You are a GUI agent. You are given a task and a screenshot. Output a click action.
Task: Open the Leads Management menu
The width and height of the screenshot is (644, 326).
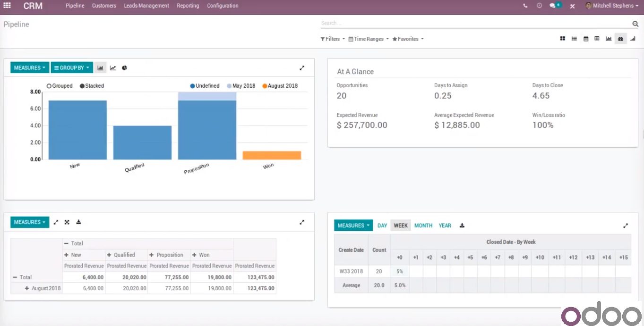[x=146, y=6]
